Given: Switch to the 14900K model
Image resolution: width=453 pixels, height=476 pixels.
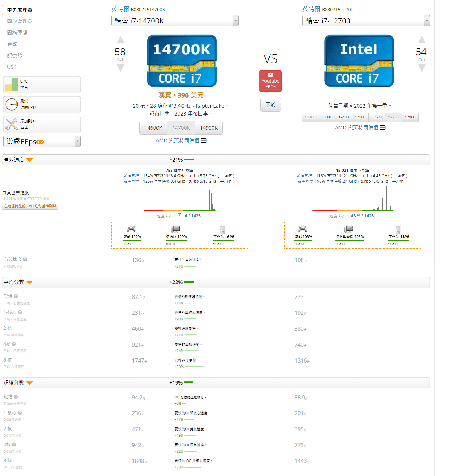Looking at the screenshot, I should (209, 128).
